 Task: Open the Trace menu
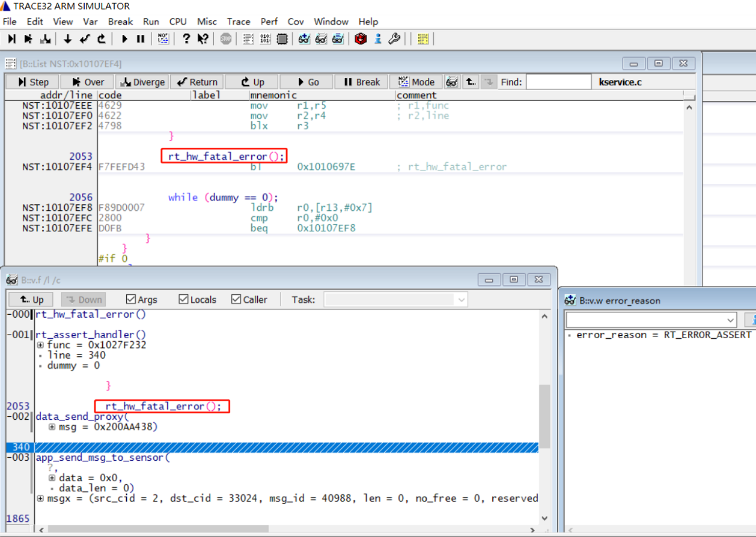[x=239, y=22]
